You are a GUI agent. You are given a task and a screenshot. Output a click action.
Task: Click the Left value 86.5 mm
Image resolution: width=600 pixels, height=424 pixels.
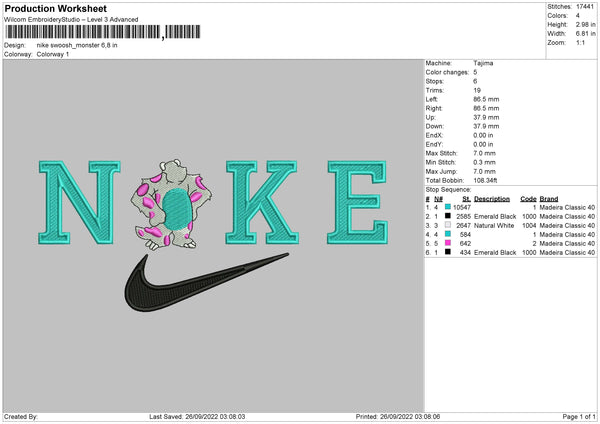486,99
